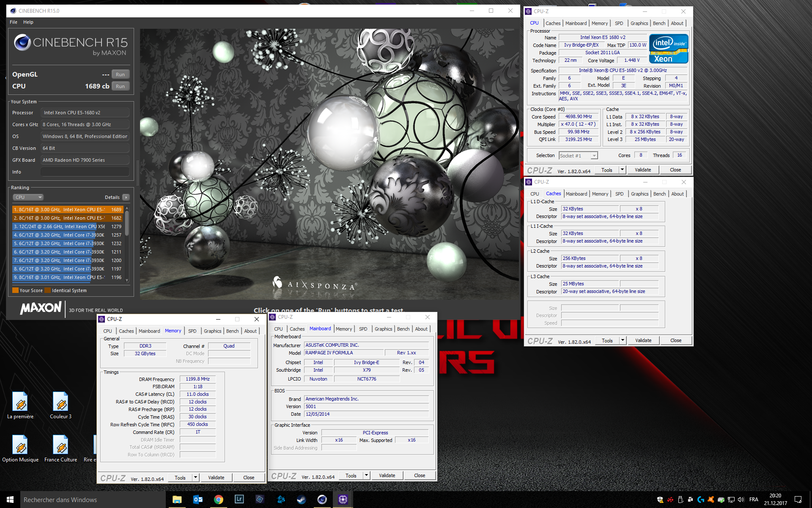Run the CPU benchmark

click(x=121, y=86)
